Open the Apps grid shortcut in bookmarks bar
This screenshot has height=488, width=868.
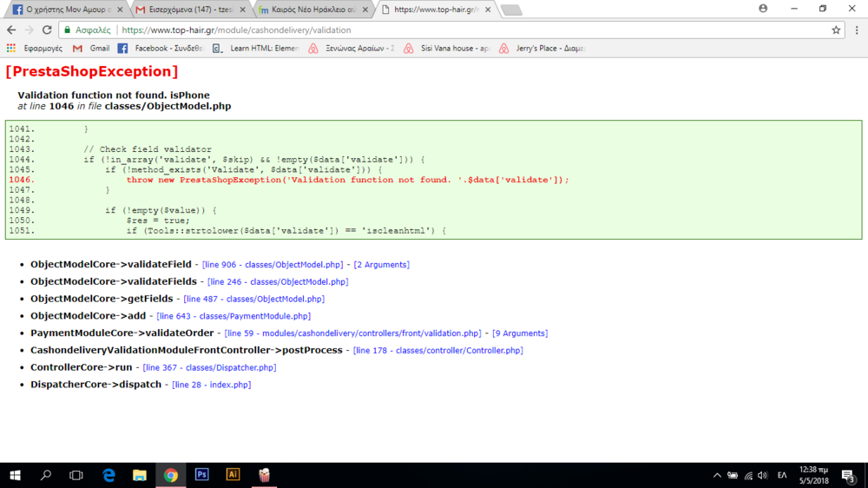[11, 48]
